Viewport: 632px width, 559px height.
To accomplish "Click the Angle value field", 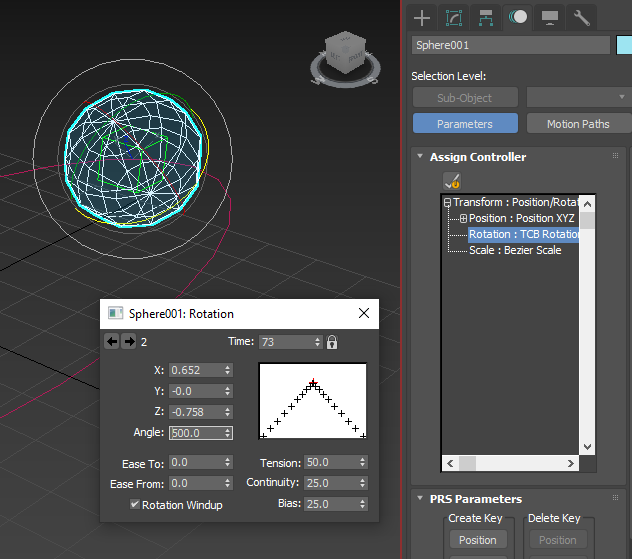I will pos(195,433).
